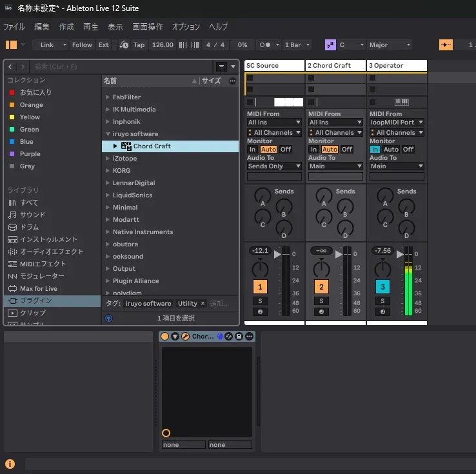This screenshot has width=476, height=474.
Task: Expand the FabFilter folder
Action: (108, 97)
